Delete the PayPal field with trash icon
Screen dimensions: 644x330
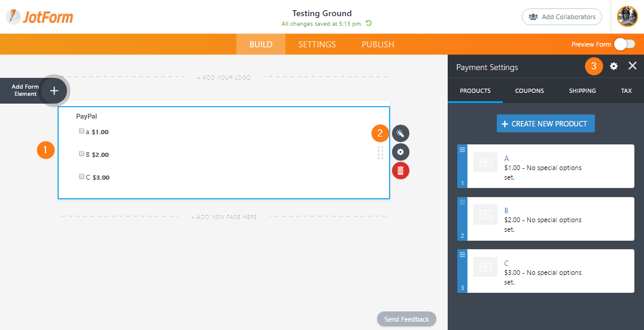[400, 171]
